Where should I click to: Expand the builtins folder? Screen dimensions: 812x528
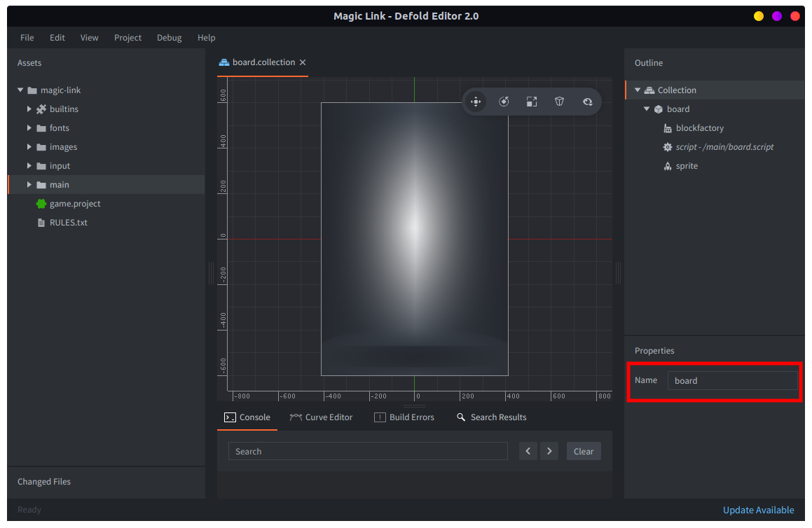(29, 109)
